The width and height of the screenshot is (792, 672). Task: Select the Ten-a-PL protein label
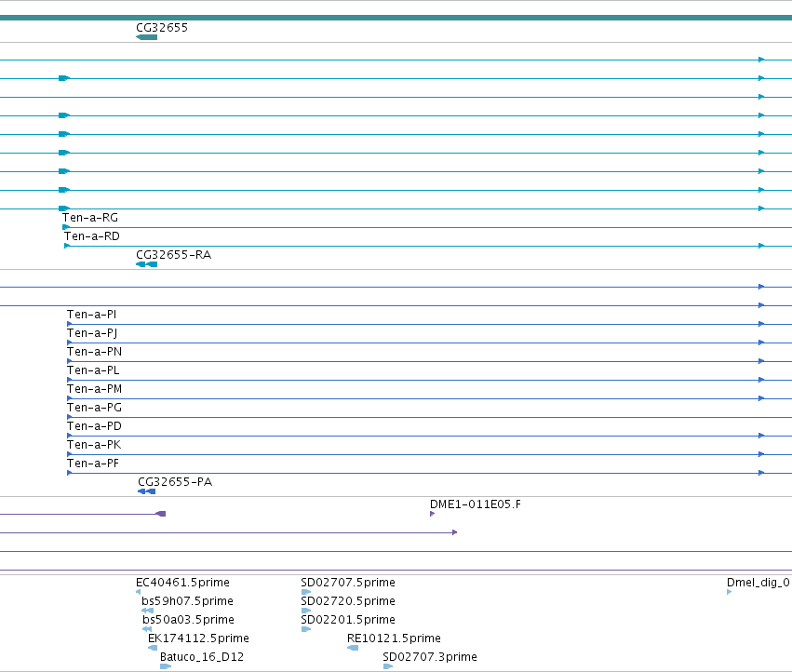click(93, 370)
